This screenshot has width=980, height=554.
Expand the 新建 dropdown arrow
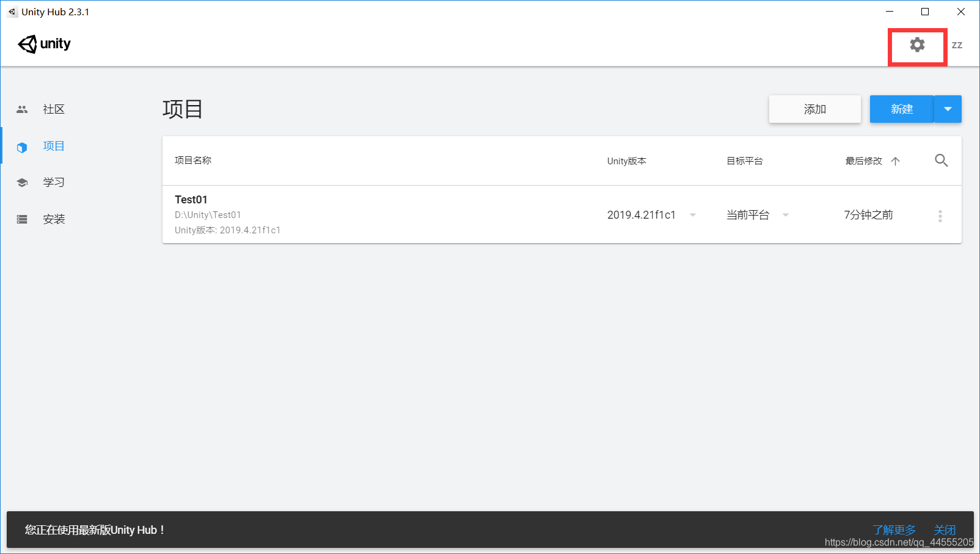click(x=948, y=109)
